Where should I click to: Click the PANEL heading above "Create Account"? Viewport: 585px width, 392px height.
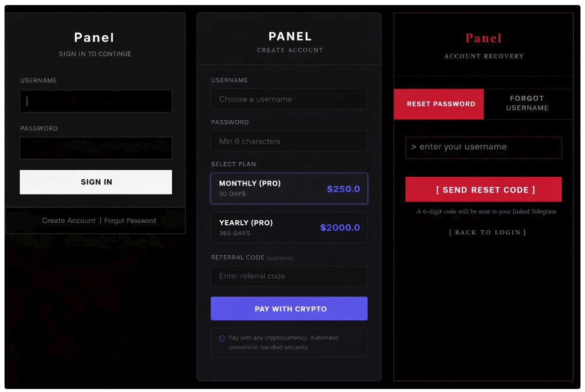click(x=290, y=36)
